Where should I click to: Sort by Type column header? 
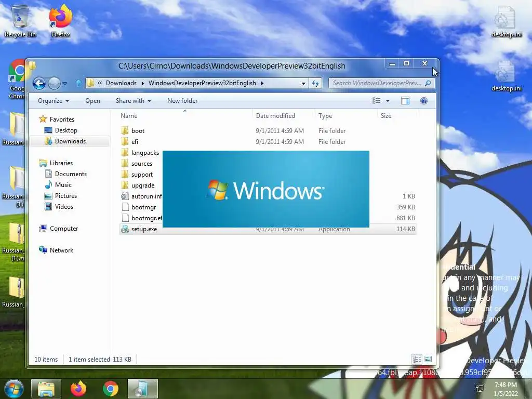click(x=345, y=116)
